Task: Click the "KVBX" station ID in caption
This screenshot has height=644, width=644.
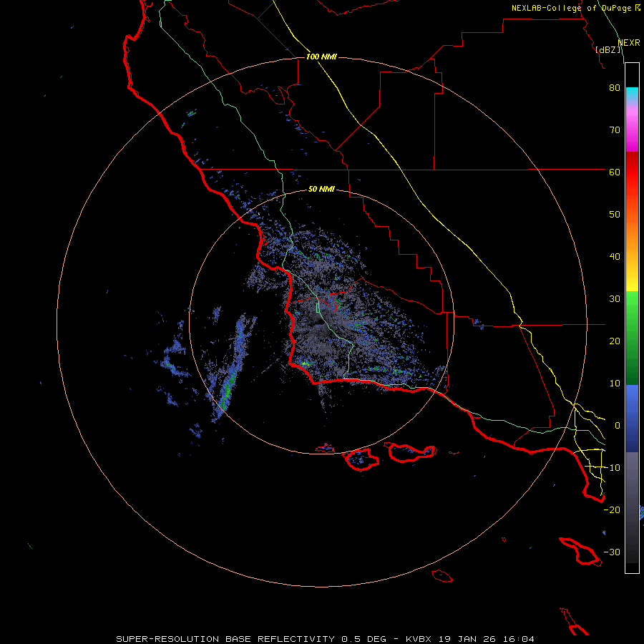Action: pos(419,639)
